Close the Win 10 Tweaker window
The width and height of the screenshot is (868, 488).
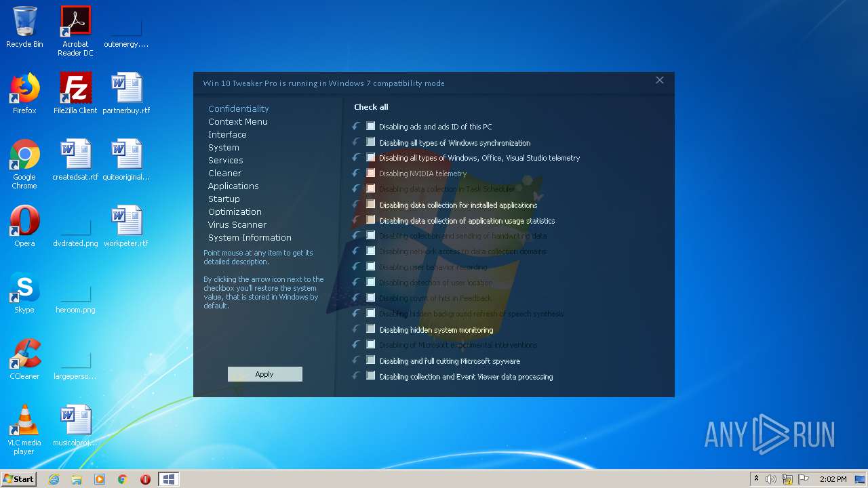pos(660,80)
